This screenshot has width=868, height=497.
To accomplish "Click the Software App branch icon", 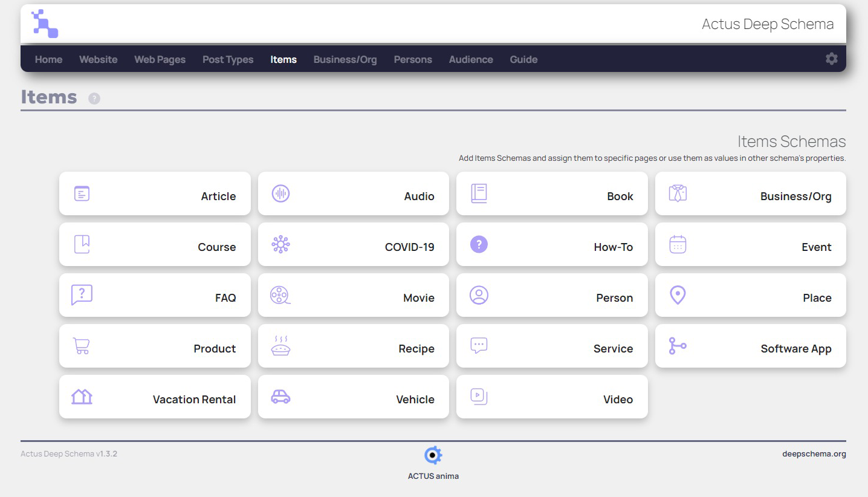I will tap(678, 346).
